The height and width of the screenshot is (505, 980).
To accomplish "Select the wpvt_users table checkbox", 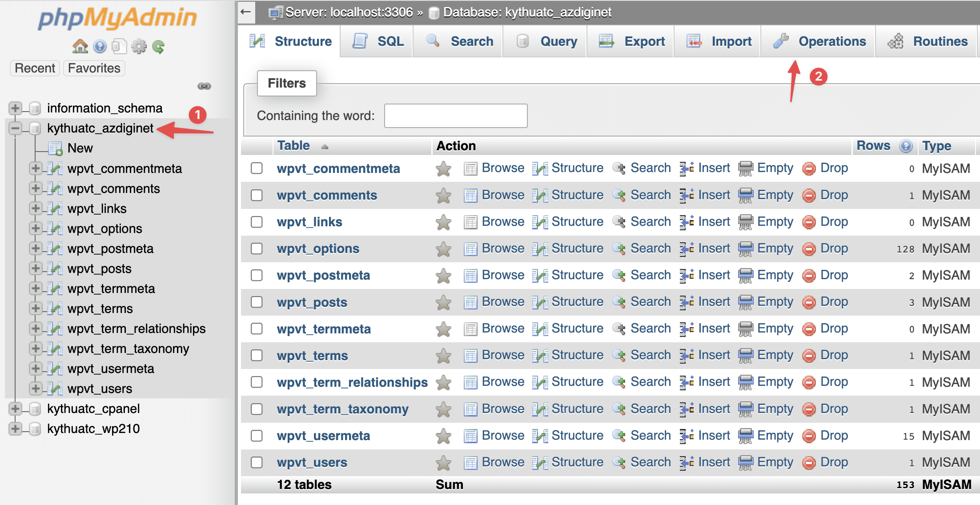I will coord(257,462).
